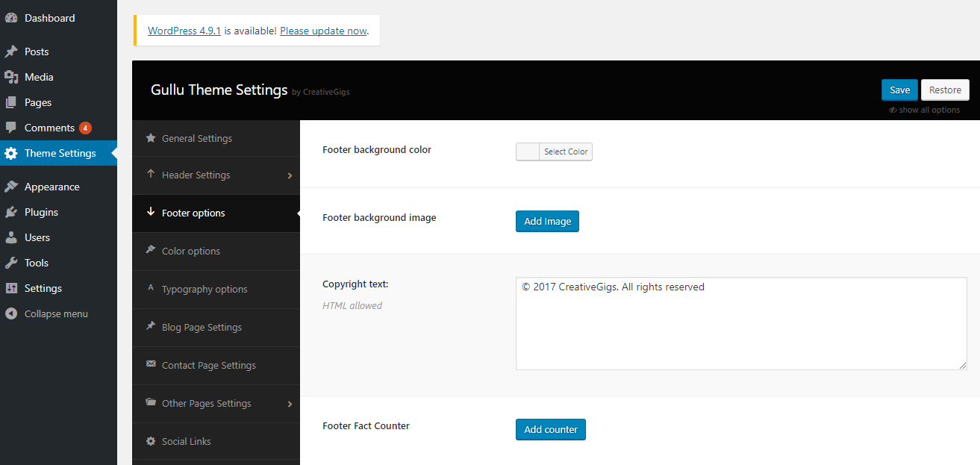Screen dimensions: 980x465
Task: Toggle show all options eye link
Action: (x=924, y=110)
